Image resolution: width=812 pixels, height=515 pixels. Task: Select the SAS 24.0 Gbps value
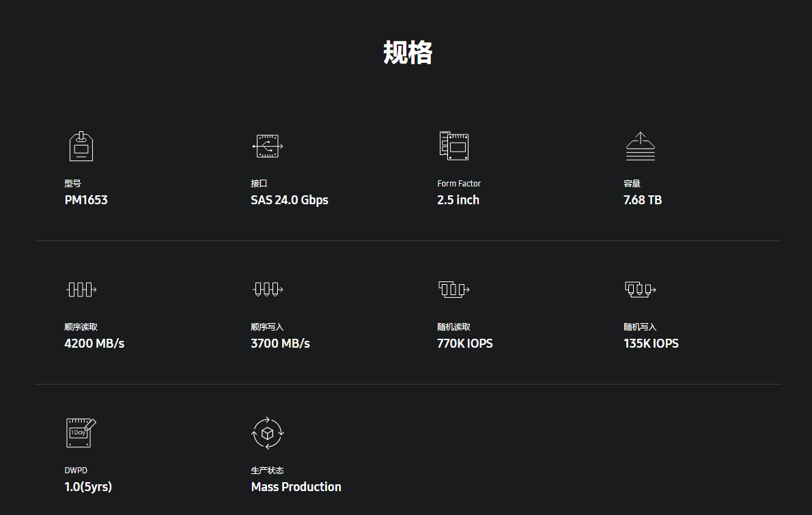tap(290, 200)
